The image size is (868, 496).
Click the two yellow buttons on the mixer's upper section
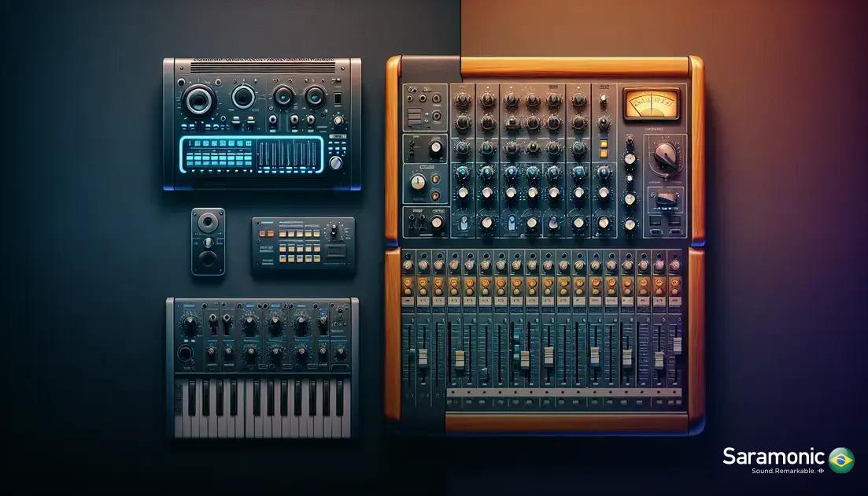(x=604, y=148)
